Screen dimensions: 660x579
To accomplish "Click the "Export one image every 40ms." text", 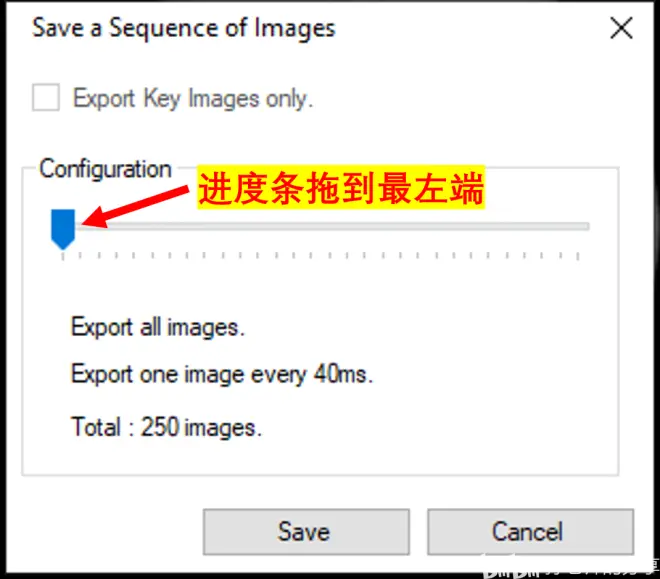I will coord(222,374).
